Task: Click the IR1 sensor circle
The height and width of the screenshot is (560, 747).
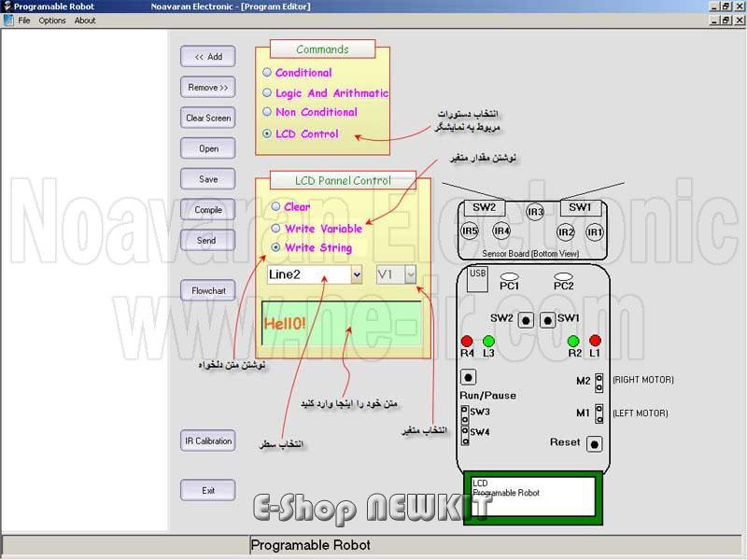Action: 595,231
